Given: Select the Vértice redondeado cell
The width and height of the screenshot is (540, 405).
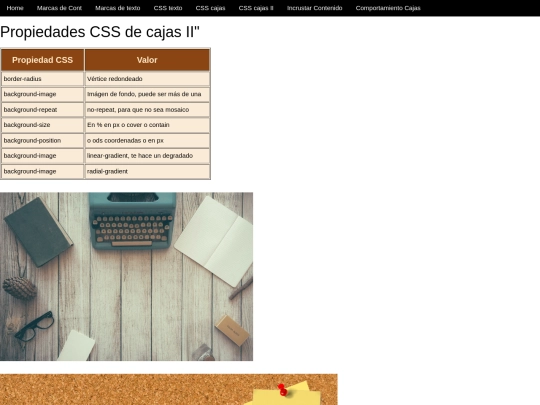Looking at the screenshot, I should pos(147,79).
